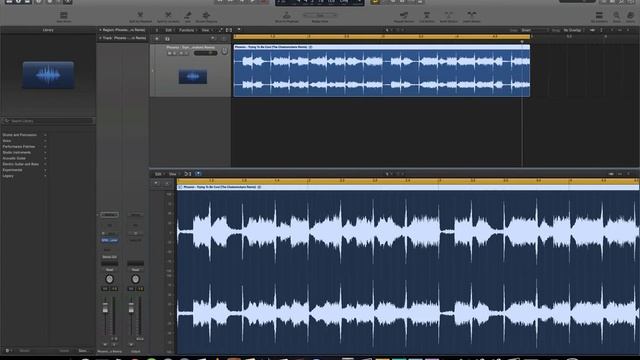Screen dimensions: 640x360
Task: Expand the Track inspector disclosure triangle
Action: 100,38
